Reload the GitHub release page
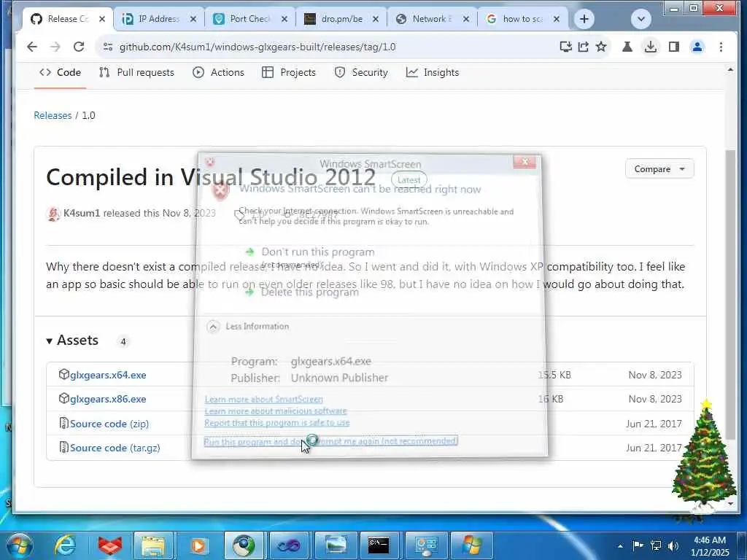Image resolution: width=747 pixels, height=560 pixels. (79, 47)
